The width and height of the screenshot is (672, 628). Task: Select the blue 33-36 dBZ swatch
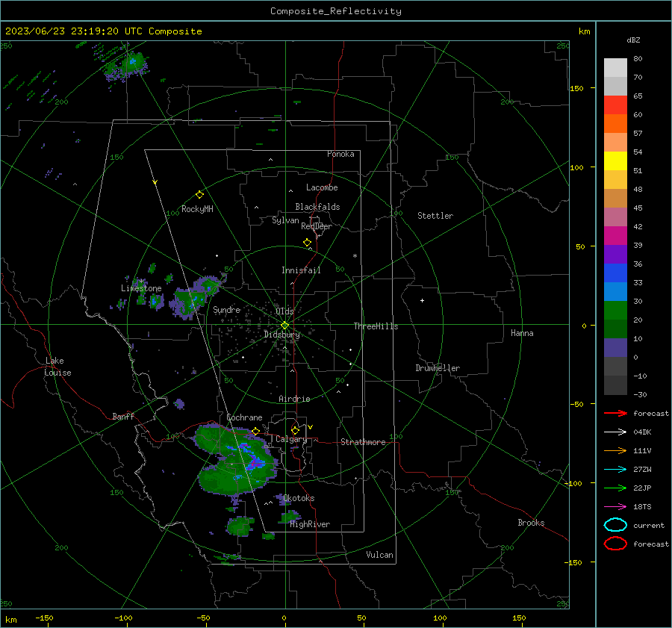pos(615,273)
